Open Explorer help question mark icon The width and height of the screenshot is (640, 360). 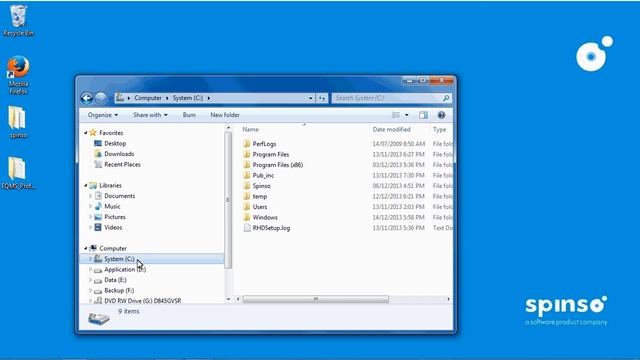(x=441, y=115)
